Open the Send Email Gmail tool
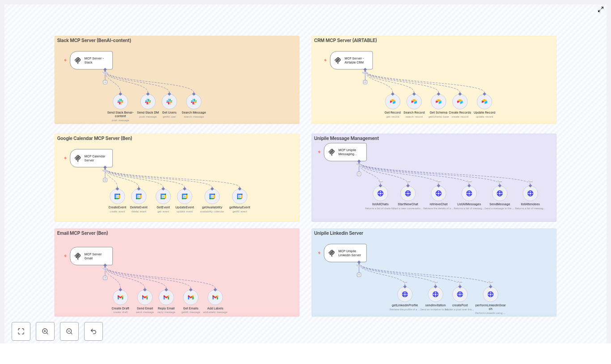 coord(145,297)
